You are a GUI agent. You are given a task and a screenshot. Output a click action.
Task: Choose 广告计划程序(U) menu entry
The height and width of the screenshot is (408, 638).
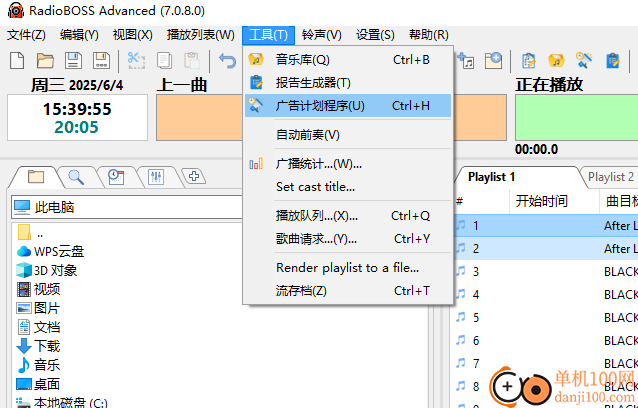[x=348, y=106]
